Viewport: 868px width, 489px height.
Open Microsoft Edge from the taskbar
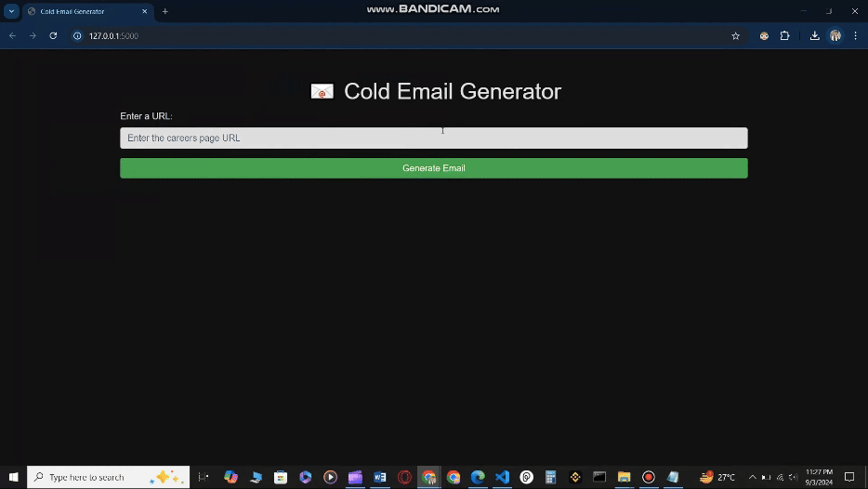pos(478,477)
